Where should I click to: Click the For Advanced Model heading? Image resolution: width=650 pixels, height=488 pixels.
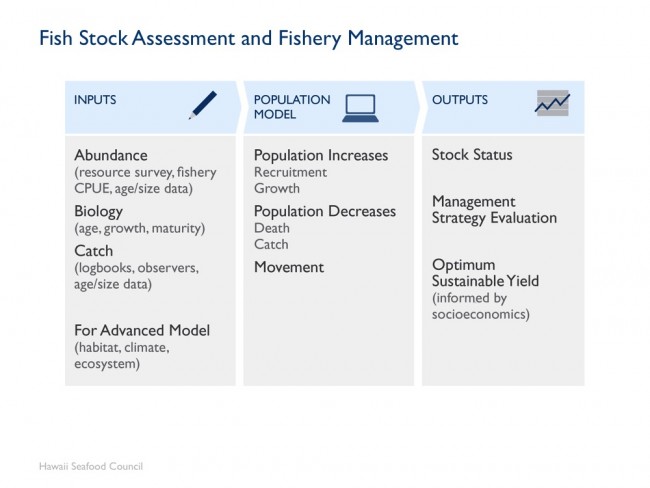[142, 330]
